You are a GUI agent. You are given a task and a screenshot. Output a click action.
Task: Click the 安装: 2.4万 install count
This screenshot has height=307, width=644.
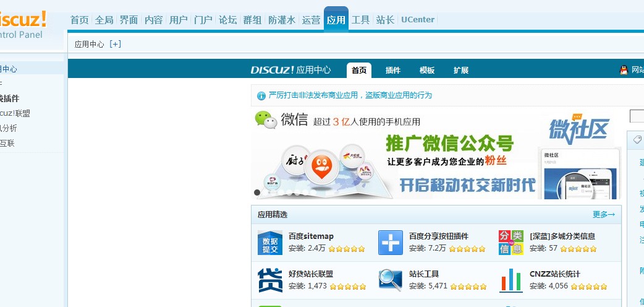pyautogui.click(x=307, y=248)
